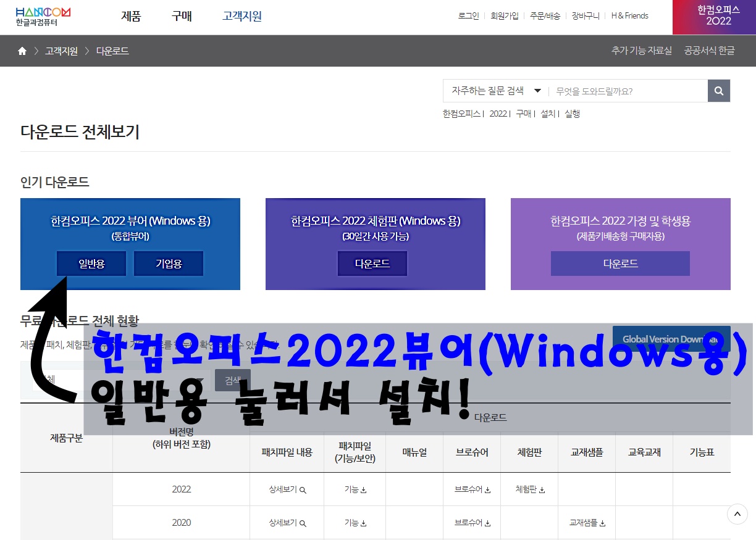Image resolution: width=756 pixels, height=540 pixels.
Task: Download 체험판 for 2022
Action: click(530, 489)
